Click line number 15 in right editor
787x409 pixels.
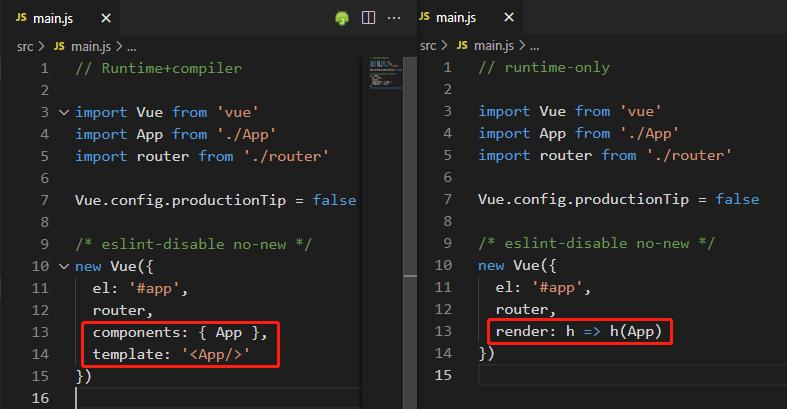tap(443, 375)
